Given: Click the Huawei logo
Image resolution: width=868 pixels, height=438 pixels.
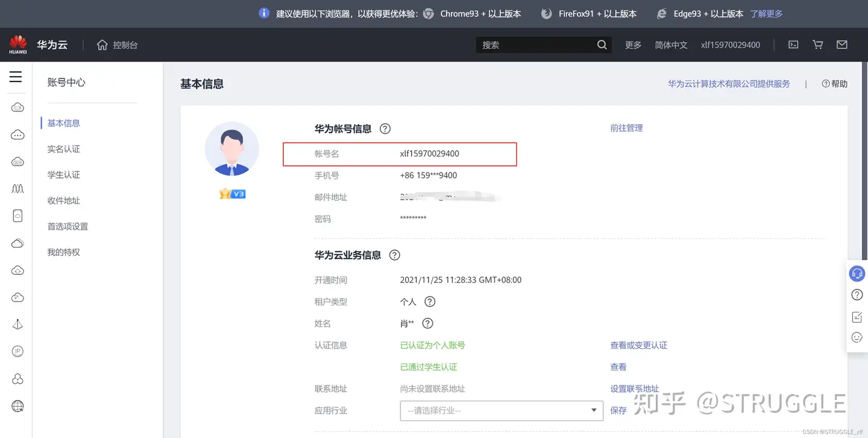Looking at the screenshot, I should click(x=17, y=45).
